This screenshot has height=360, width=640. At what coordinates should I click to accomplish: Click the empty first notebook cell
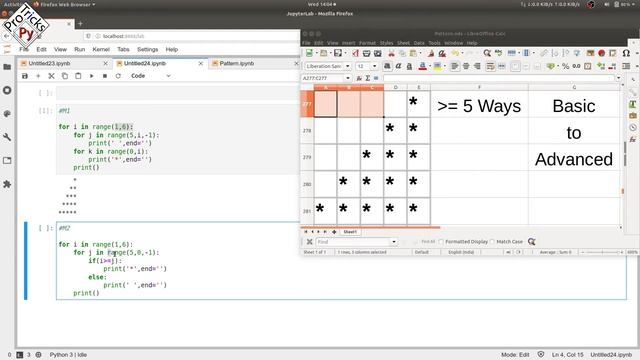point(178,93)
